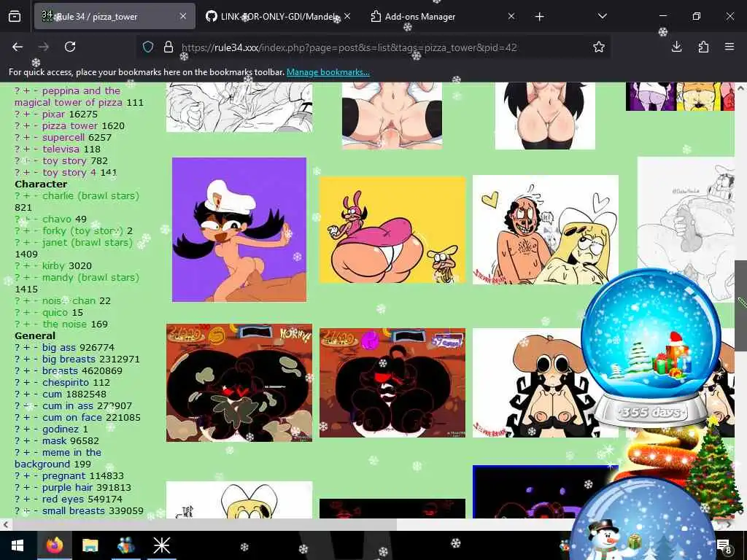Click the '+' next to kirby tag
This screenshot has width=747, height=560.
[x=27, y=265]
